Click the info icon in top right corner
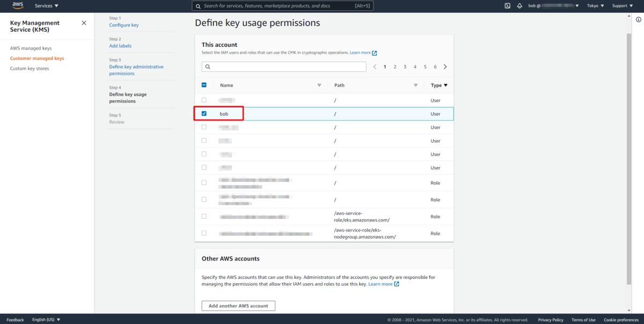The width and height of the screenshot is (644, 324). (x=638, y=19)
